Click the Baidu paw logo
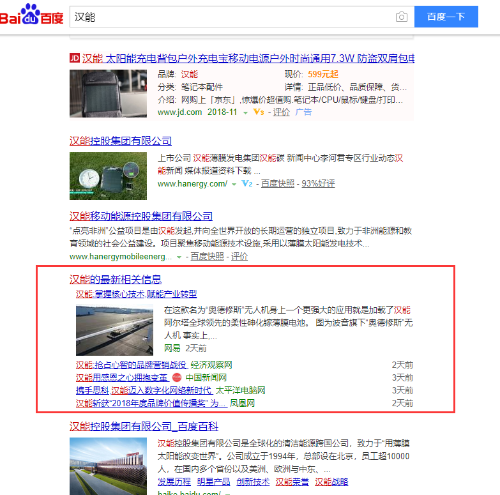 (31, 14)
